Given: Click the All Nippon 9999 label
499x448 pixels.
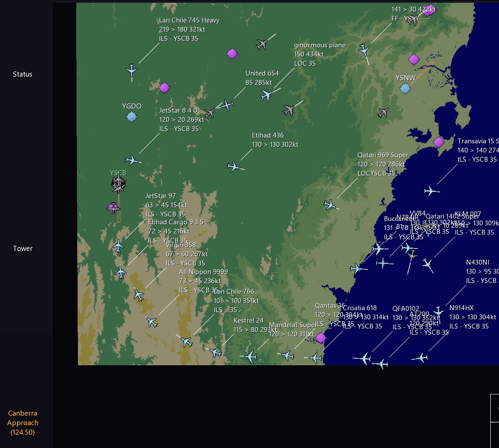Looking at the screenshot, I should (x=204, y=281).
